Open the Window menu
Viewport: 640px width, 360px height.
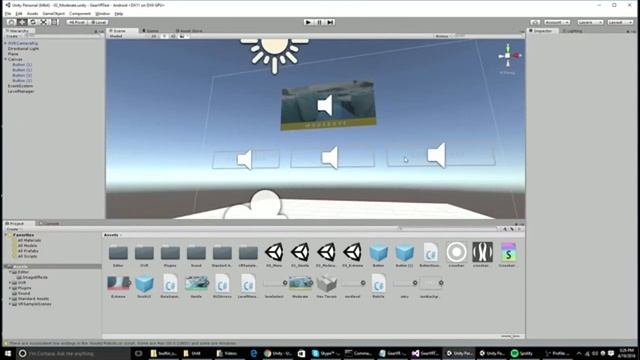pyautogui.click(x=102, y=13)
